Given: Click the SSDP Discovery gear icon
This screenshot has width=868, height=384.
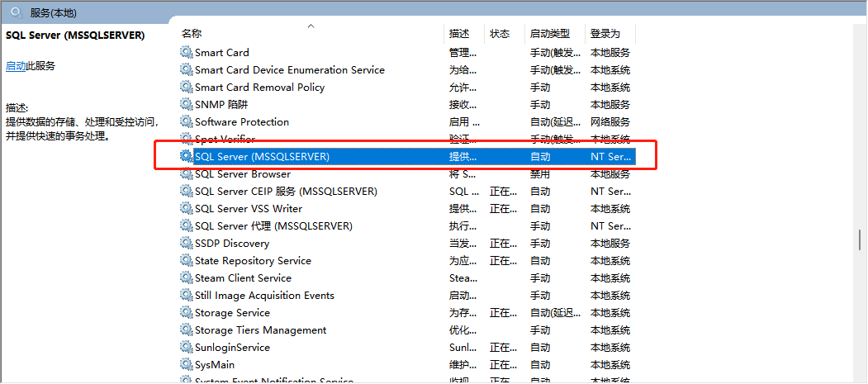Looking at the screenshot, I should tap(187, 243).
